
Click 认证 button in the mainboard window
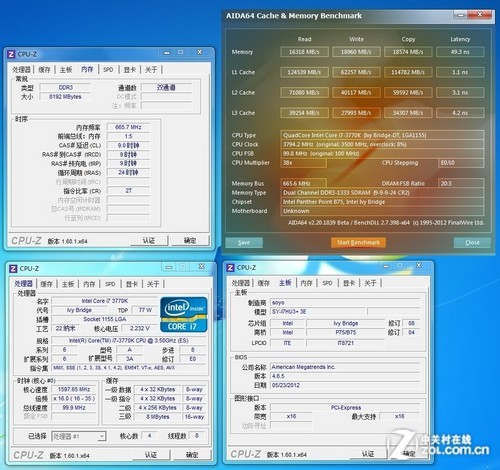[x=368, y=454]
